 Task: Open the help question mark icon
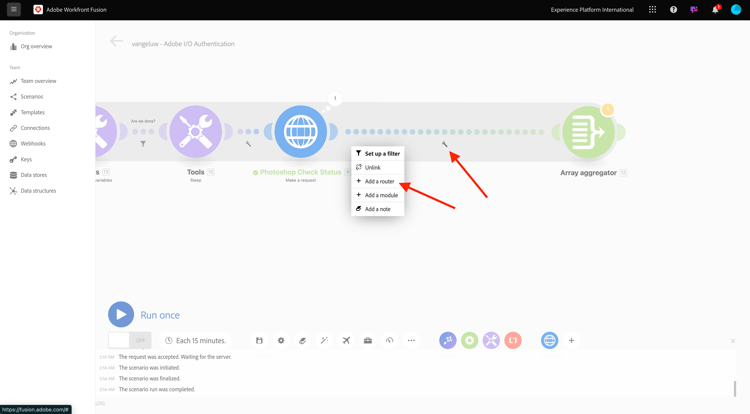click(x=673, y=10)
